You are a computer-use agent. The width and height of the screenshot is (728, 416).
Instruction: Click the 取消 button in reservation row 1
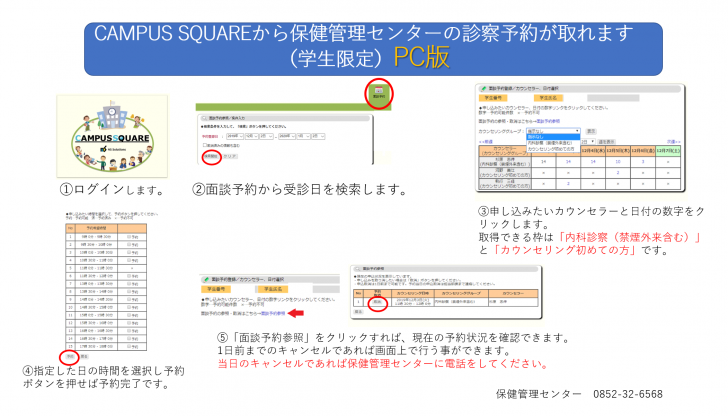tap(377, 302)
